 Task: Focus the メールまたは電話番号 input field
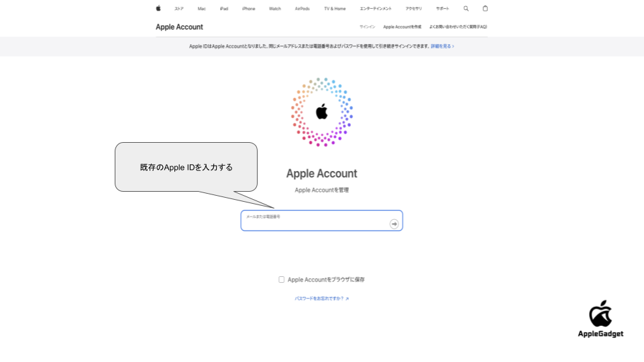pyautogui.click(x=321, y=221)
